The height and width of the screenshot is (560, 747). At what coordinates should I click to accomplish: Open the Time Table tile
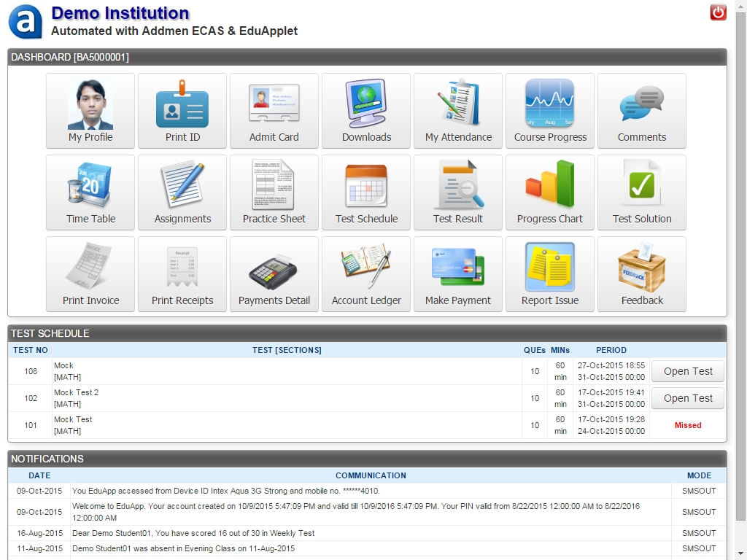90,192
